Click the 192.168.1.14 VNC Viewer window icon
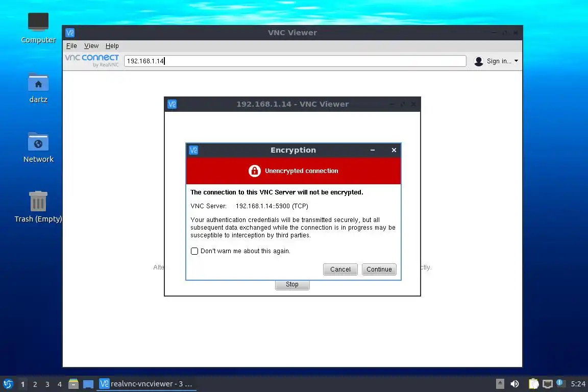Screen dimensions: 588x392 (172, 104)
